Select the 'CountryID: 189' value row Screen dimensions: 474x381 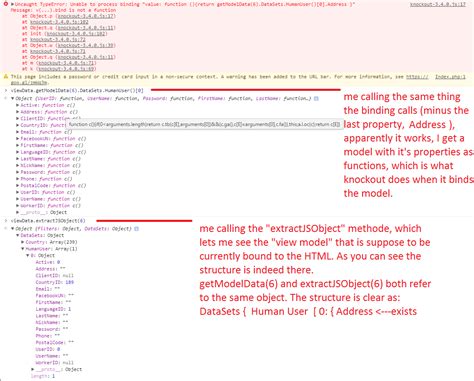[x=55, y=282]
